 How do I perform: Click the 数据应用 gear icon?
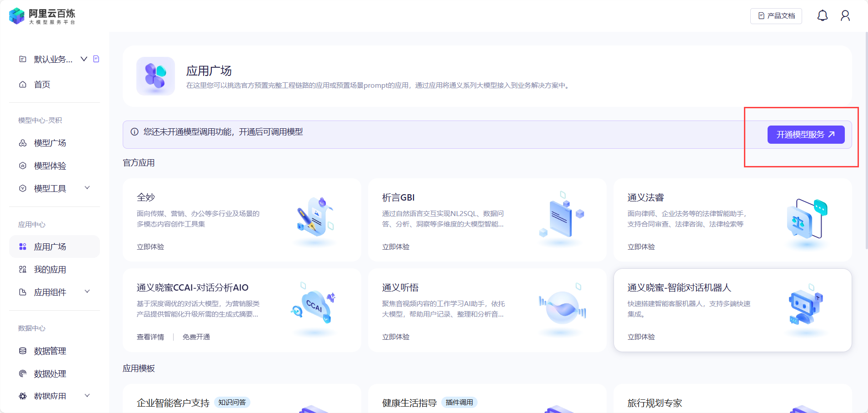click(x=23, y=396)
